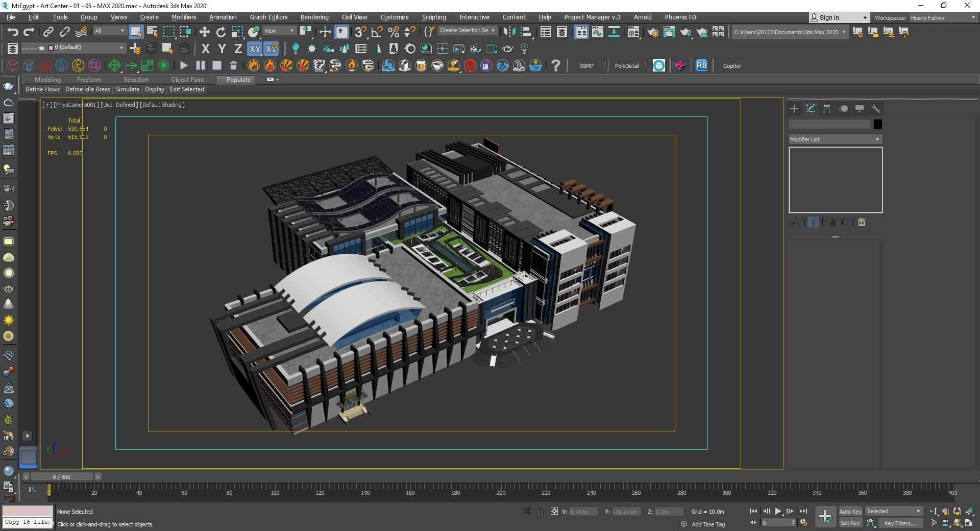Toggle Auto Key mode

(x=850, y=511)
